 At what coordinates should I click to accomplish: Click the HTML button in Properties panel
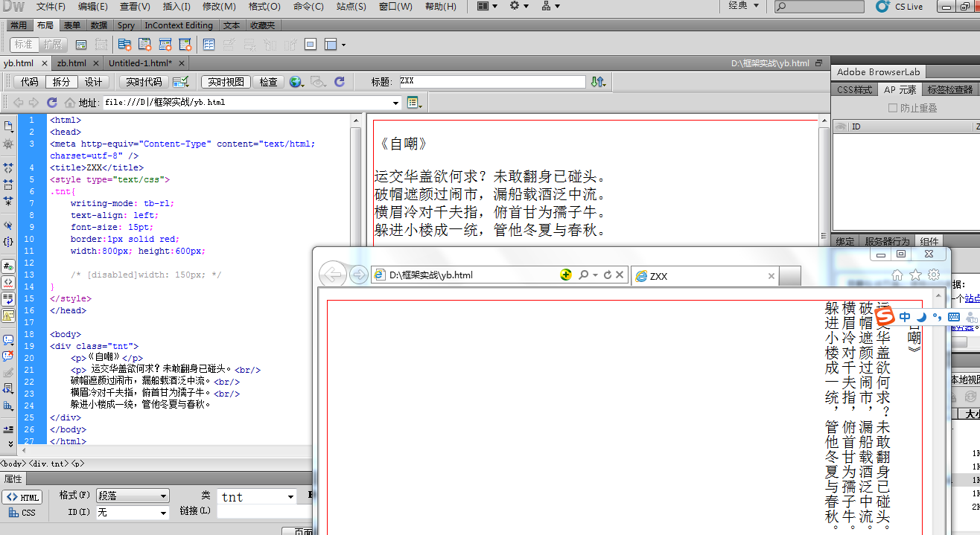(x=22, y=497)
